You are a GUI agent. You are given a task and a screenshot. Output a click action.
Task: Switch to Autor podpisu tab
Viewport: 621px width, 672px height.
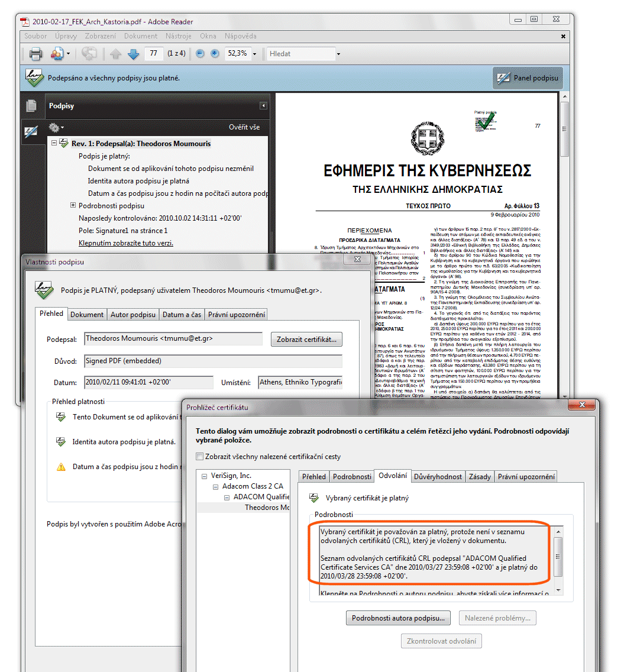[x=133, y=315]
